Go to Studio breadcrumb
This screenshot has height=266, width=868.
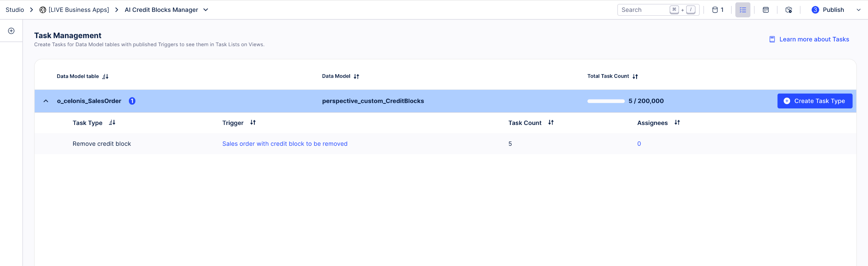click(15, 10)
